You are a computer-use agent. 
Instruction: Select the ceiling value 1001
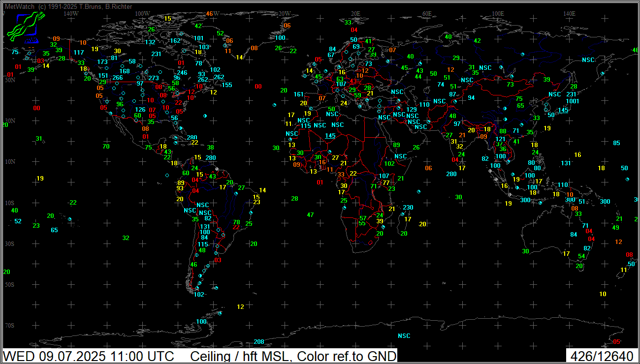tap(573, 101)
